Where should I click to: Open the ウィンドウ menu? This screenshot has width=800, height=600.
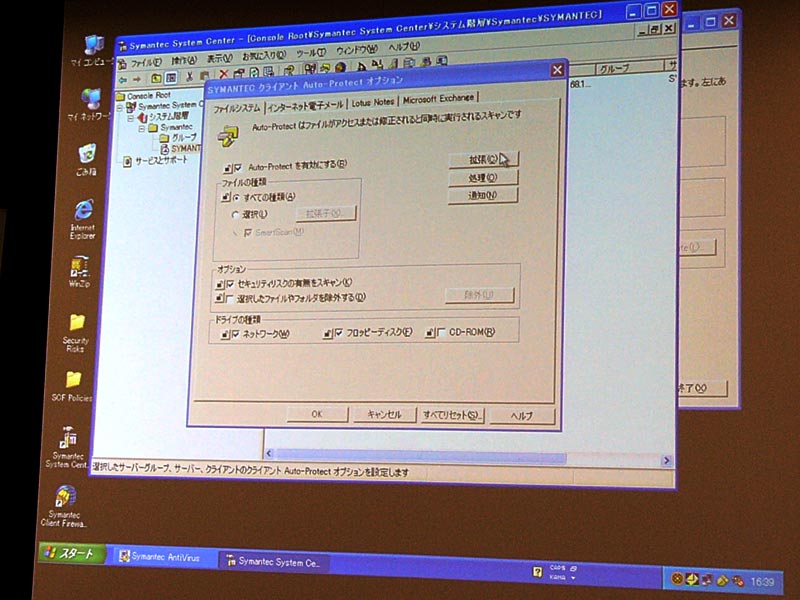357,50
